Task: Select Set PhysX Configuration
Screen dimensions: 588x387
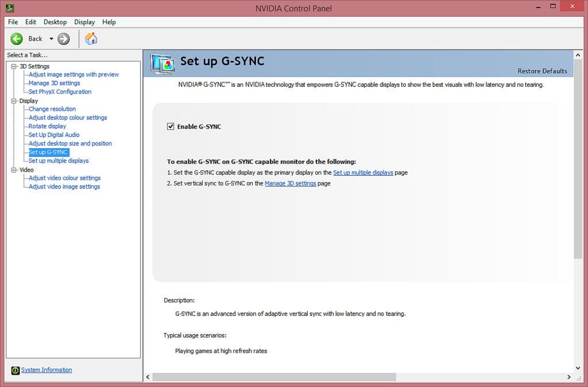Action: [x=60, y=92]
